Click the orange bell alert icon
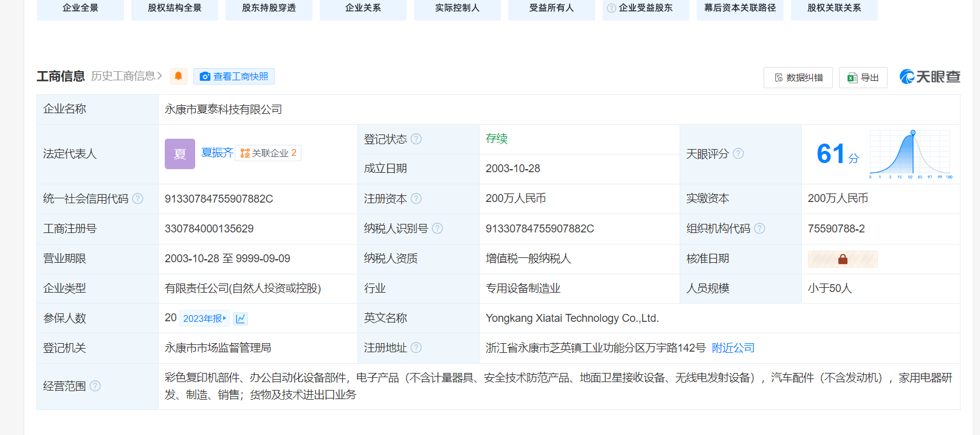This screenshot has height=435, width=980. click(178, 76)
